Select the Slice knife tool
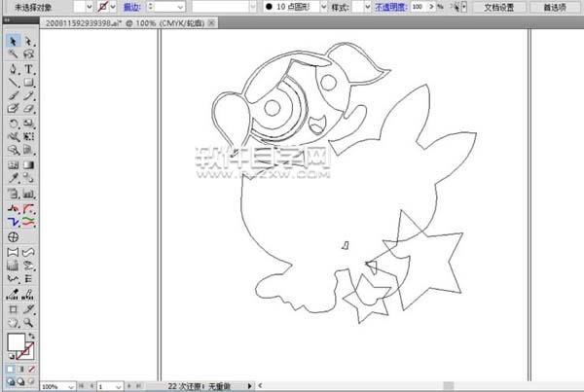Screen dimensions: 584x392 coord(28,309)
